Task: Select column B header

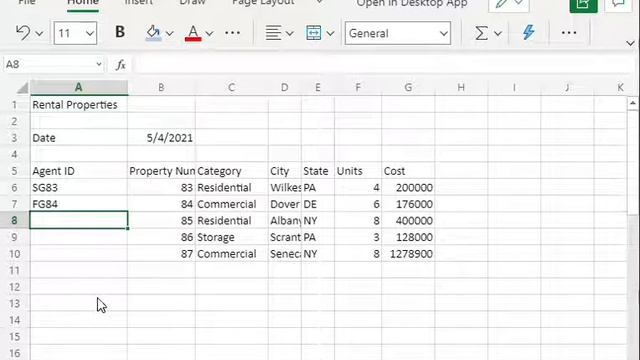Action: [161, 87]
